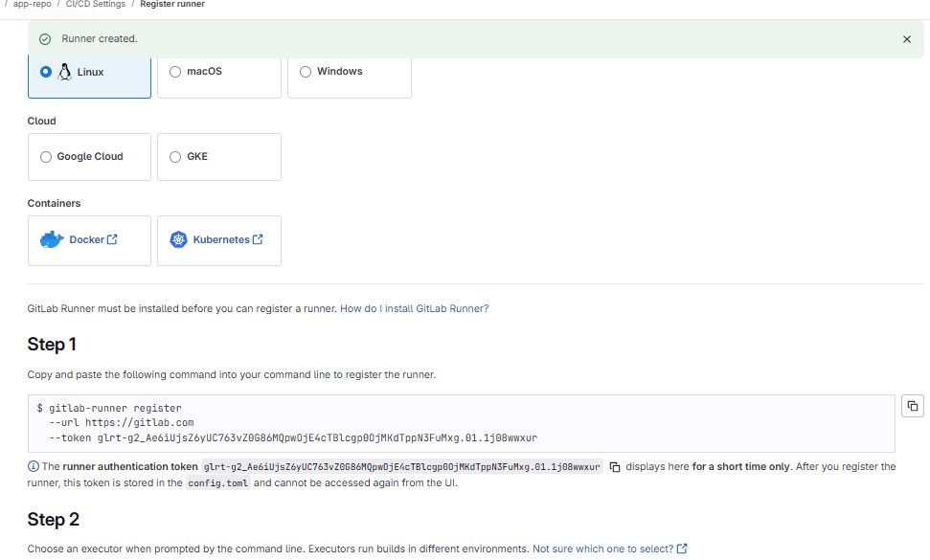The image size is (930, 560).
Task: Click Register runner breadcrumb text
Action: 172,4
